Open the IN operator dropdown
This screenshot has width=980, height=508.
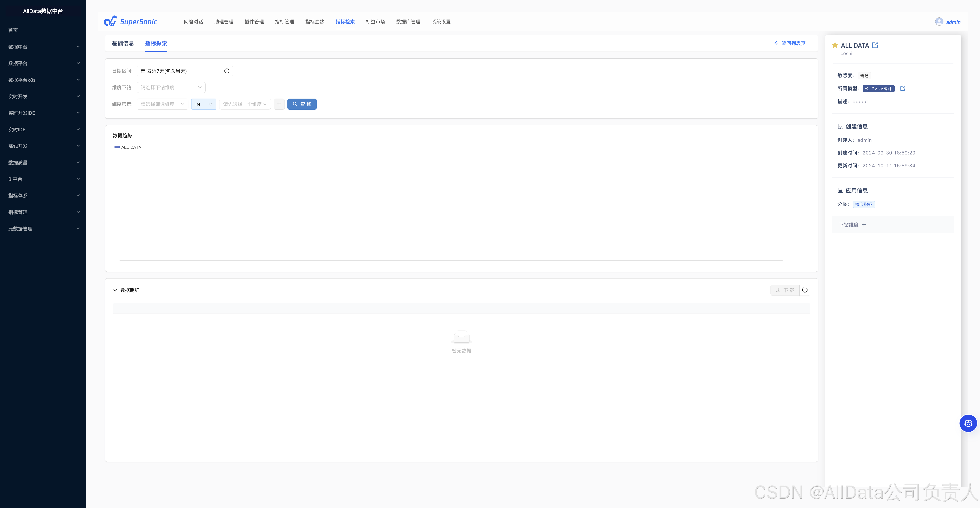(204, 104)
